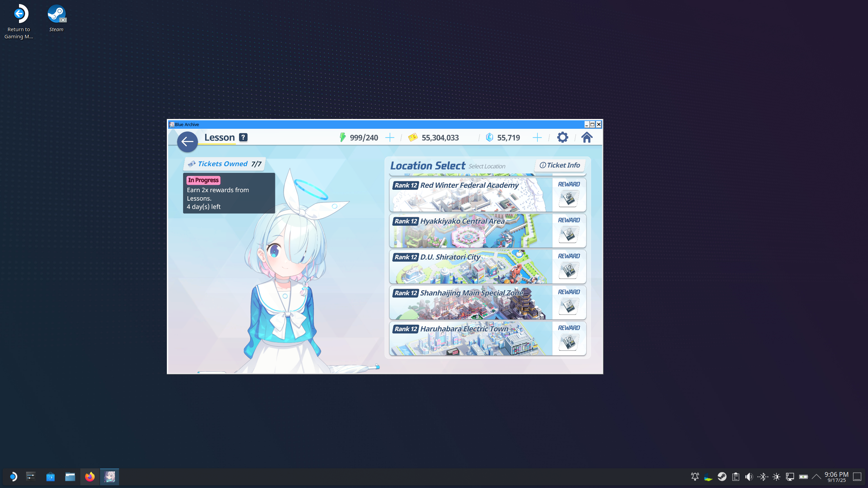Click the 999/240 AP value
Image resolution: width=868 pixels, height=488 pixels.
click(364, 138)
